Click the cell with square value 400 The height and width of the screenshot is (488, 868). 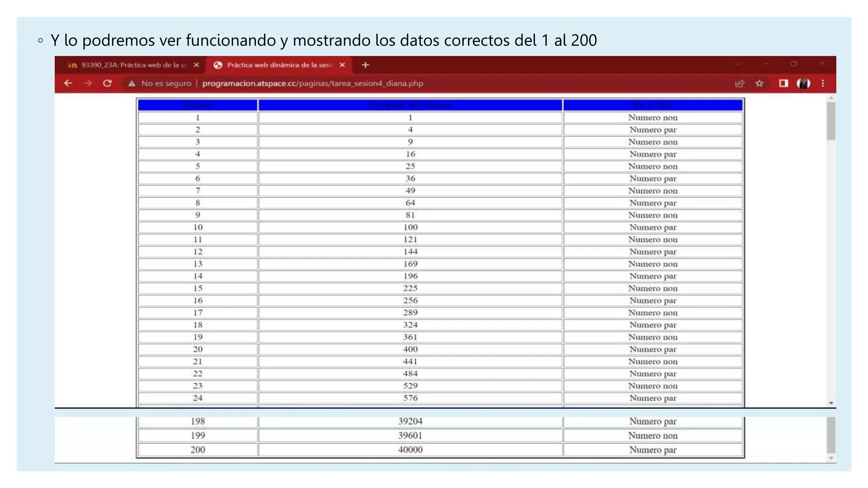coord(410,349)
